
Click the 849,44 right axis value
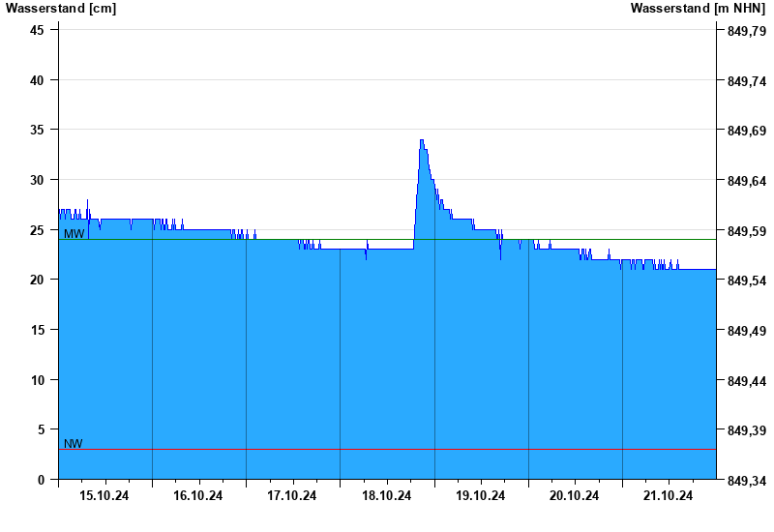pos(747,381)
